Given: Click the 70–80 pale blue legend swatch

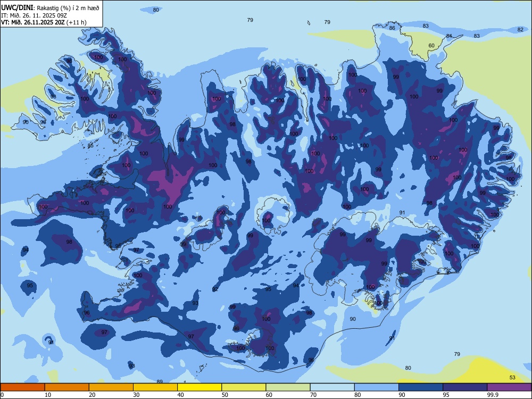Looking at the screenshot, I should point(332,387).
